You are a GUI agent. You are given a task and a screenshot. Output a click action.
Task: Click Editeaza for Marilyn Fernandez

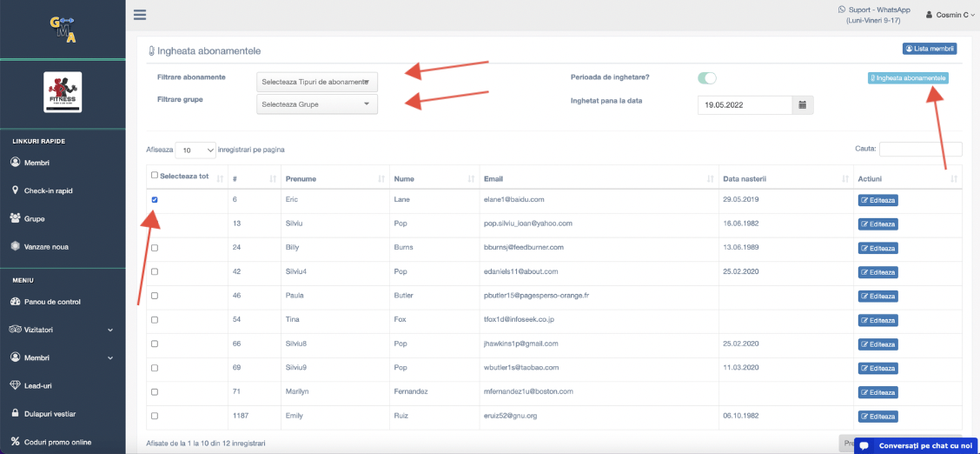tap(877, 393)
